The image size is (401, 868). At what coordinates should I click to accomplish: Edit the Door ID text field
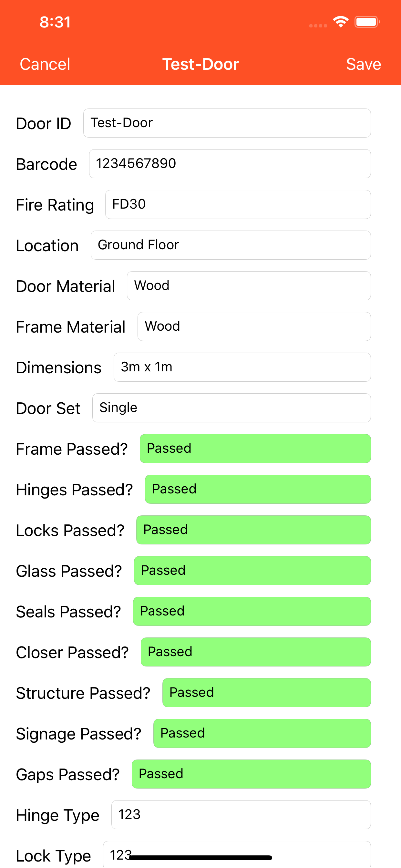(x=227, y=123)
